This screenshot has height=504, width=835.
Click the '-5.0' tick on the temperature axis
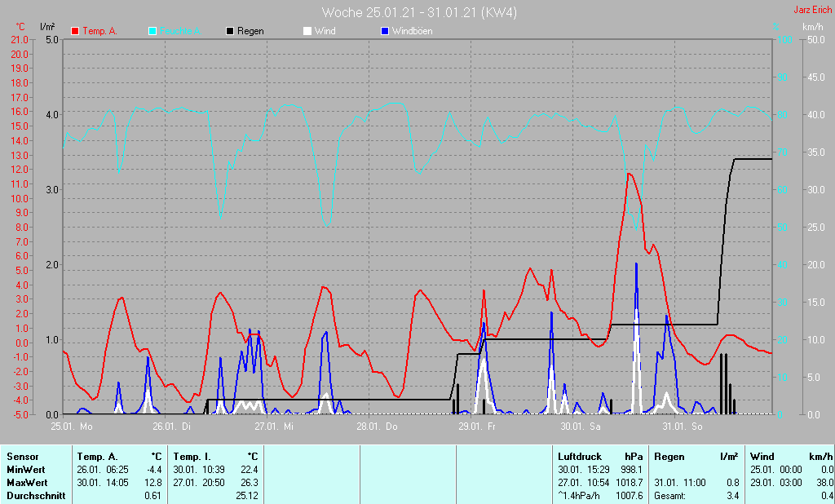(x=20, y=414)
